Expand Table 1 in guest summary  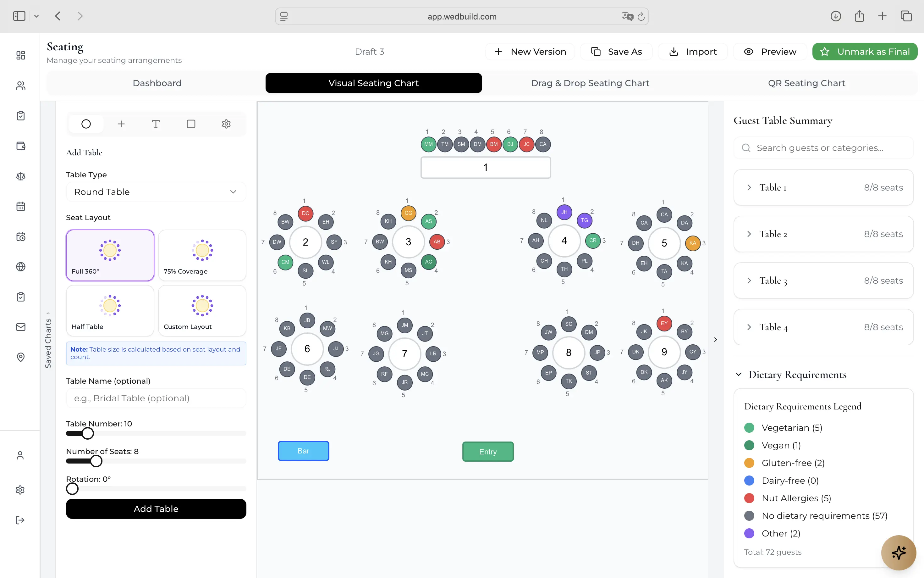pos(823,187)
